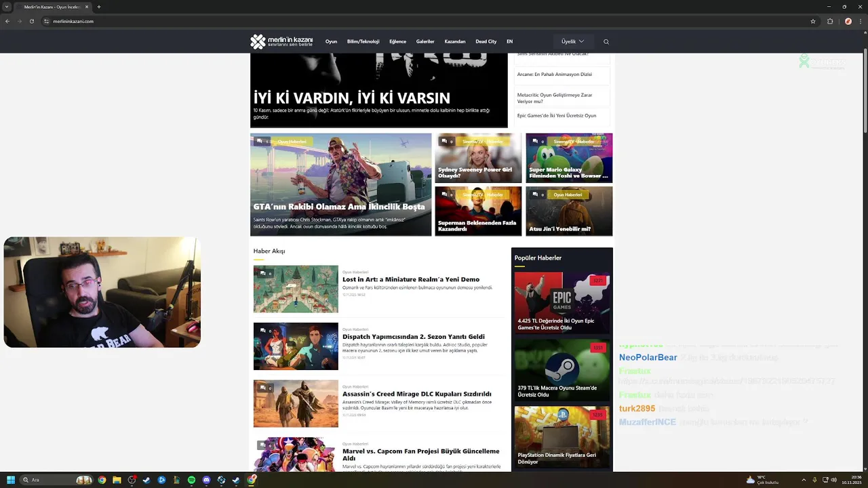The height and width of the screenshot is (488, 868).
Task: Go back with the browser back arrow
Action: pyautogui.click(x=7, y=21)
